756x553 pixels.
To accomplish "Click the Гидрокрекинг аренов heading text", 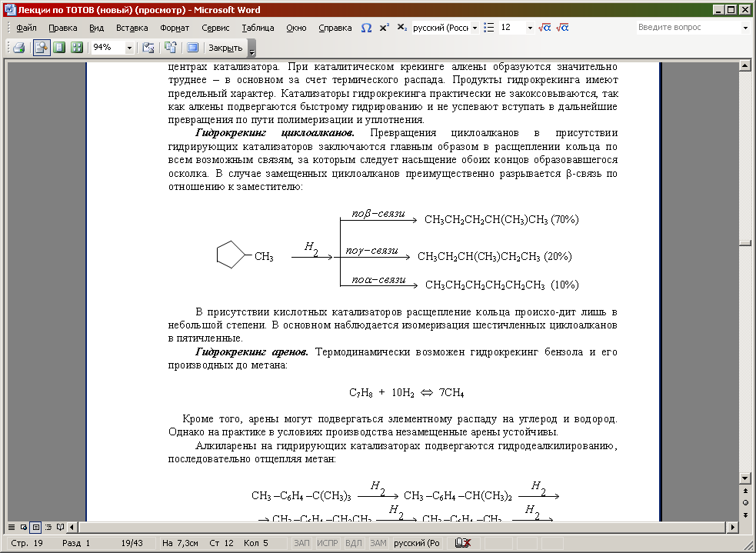I will tap(251, 352).
